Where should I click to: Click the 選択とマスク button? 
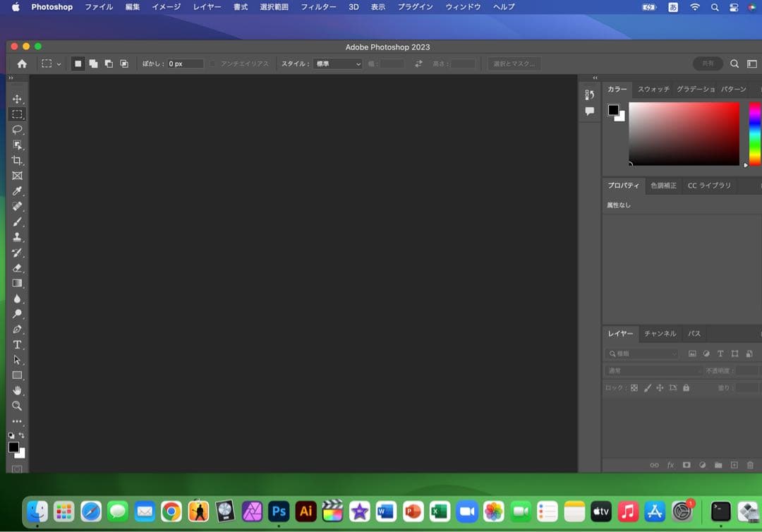coord(514,64)
